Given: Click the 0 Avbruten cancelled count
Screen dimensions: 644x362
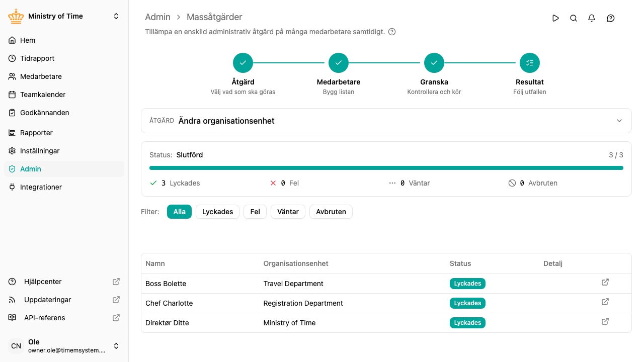Looking at the screenshot, I should pyautogui.click(x=533, y=183).
